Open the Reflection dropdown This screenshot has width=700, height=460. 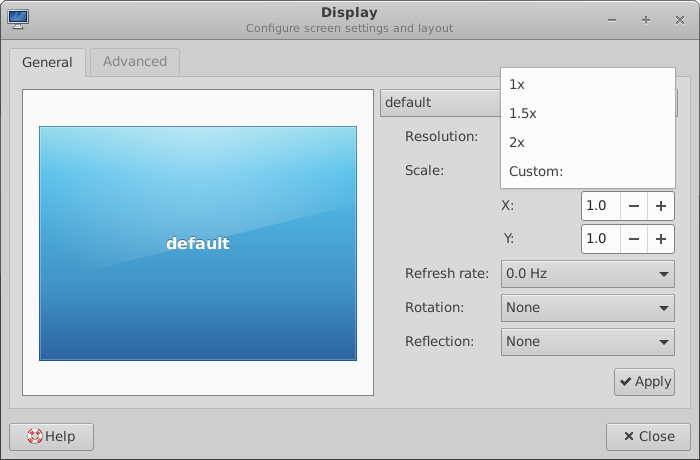coord(587,342)
